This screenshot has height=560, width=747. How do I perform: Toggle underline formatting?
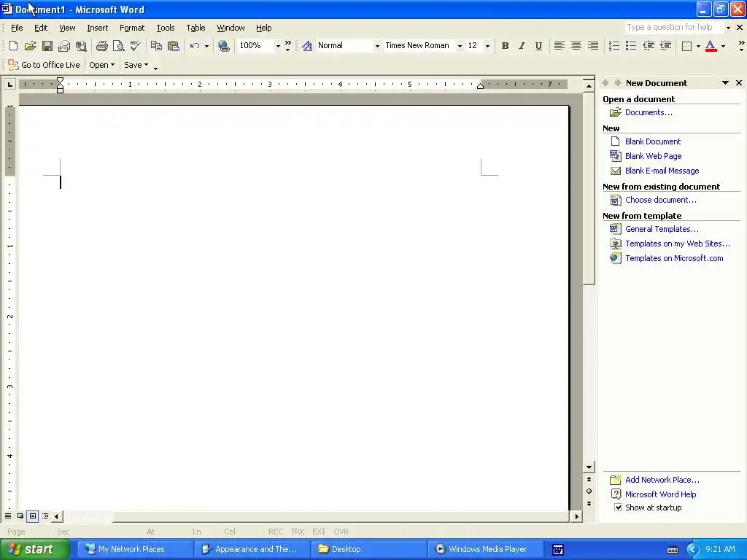pyautogui.click(x=538, y=46)
